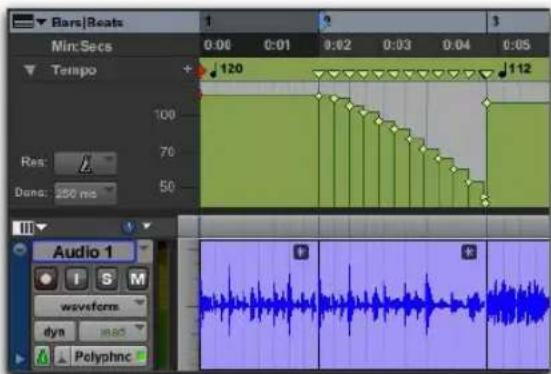Click the tempo event triangle at bar 2
The width and height of the screenshot is (551, 374).
pos(319,74)
